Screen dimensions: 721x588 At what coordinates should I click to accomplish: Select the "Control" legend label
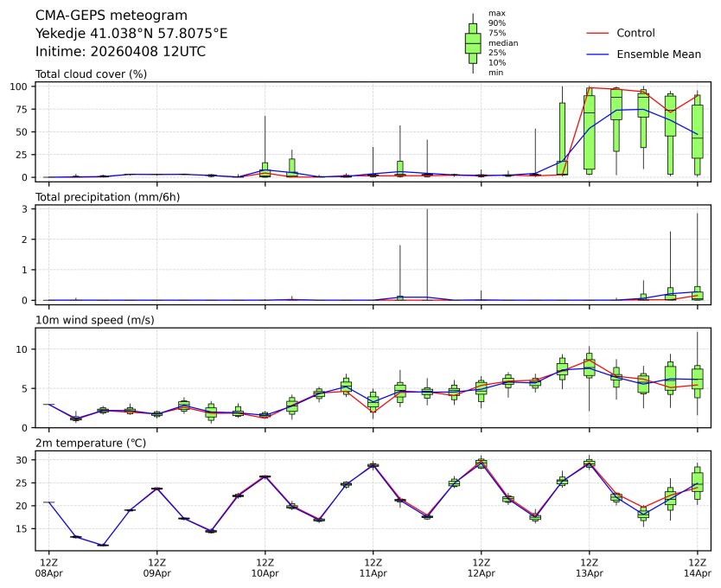(635, 33)
